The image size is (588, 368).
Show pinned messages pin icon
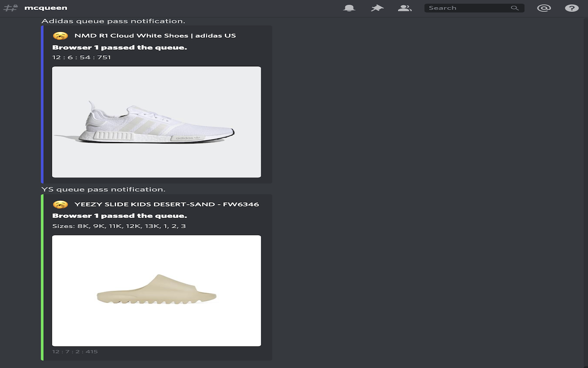tap(377, 8)
